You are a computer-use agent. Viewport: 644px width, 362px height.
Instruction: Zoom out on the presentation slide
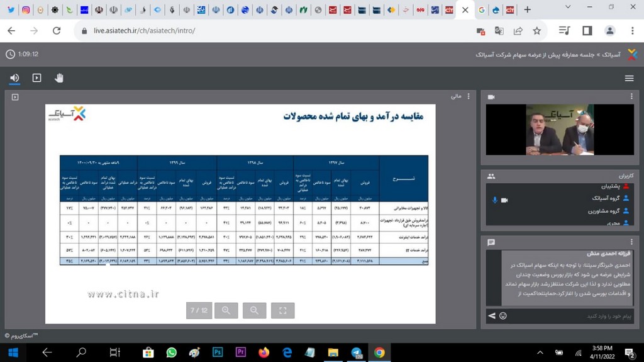[254, 310]
